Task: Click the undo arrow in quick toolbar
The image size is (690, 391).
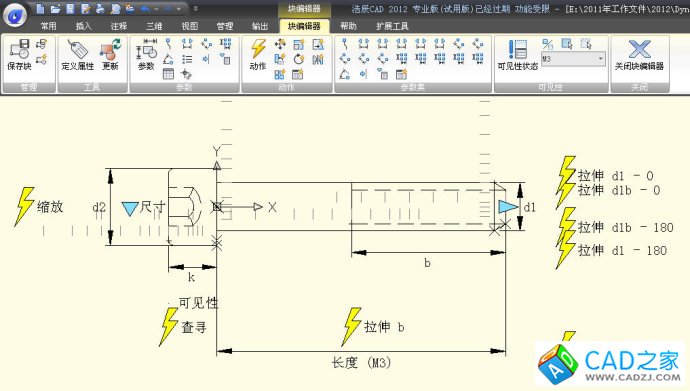Action: (145, 8)
